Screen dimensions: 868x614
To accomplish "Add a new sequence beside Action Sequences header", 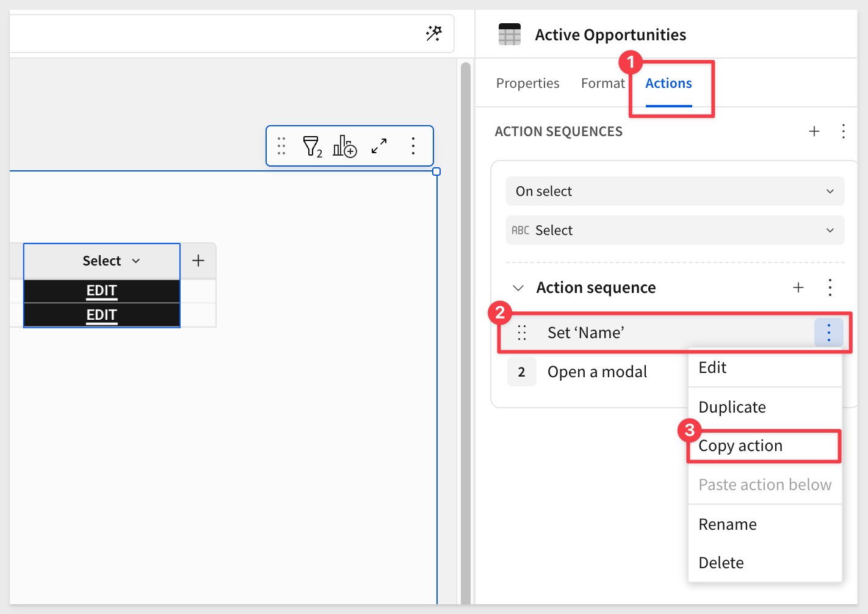I will (814, 131).
